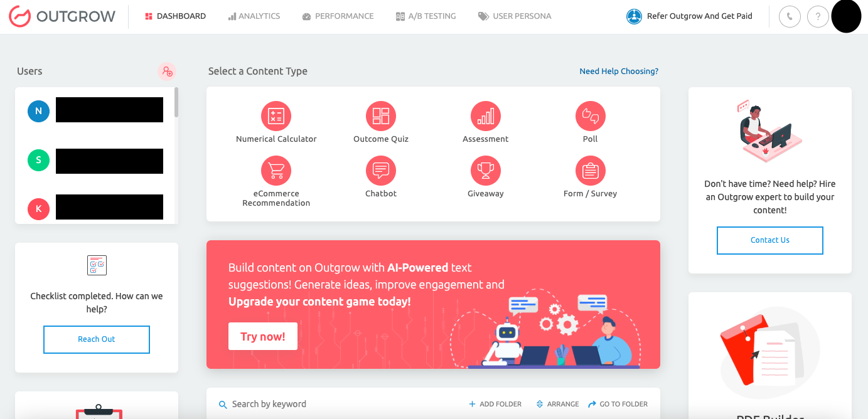Click the A/B Testing icon
Viewport: 868px width, 419px height.
pyautogui.click(x=400, y=17)
